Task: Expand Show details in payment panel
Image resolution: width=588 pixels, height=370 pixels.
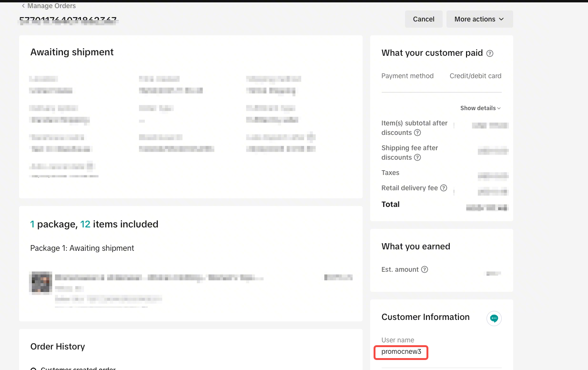Action: coord(480,108)
